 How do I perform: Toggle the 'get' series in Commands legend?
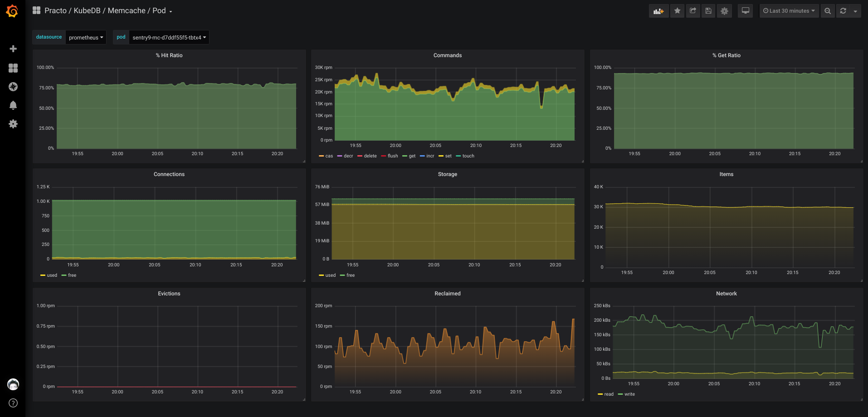[412, 156]
